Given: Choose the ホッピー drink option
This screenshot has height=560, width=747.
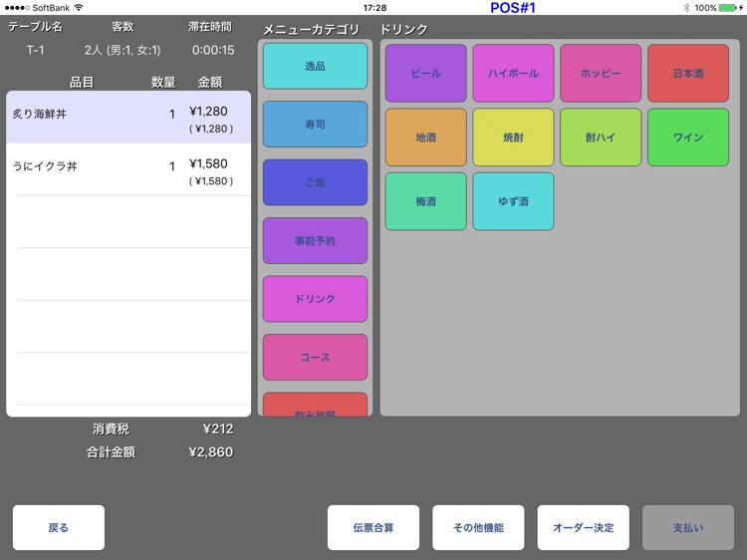Looking at the screenshot, I should (x=601, y=74).
